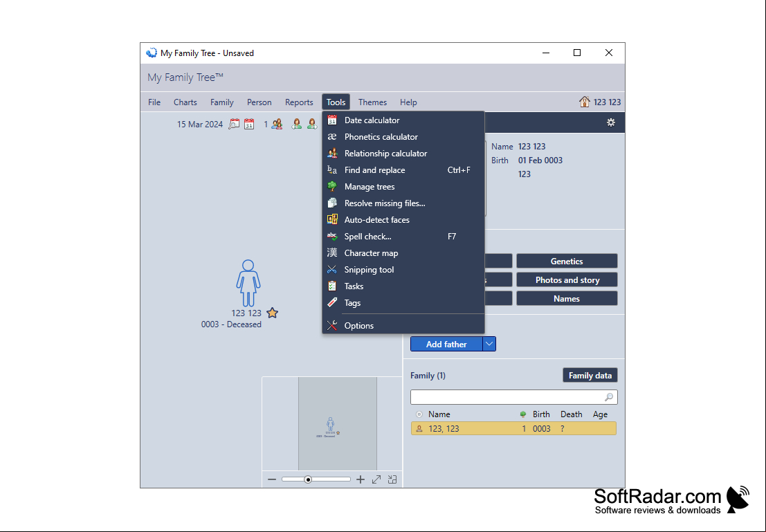
Task: Open the Tags entry
Action: (x=403, y=303)
